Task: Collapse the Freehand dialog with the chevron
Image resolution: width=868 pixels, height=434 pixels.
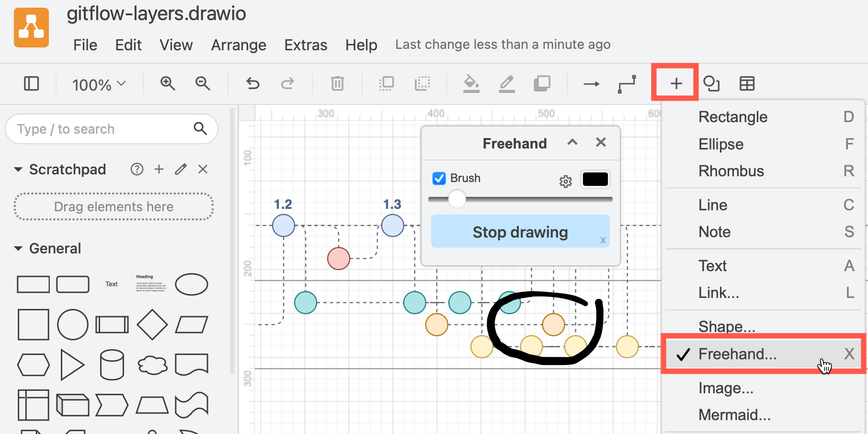Action: coord(572,142)
